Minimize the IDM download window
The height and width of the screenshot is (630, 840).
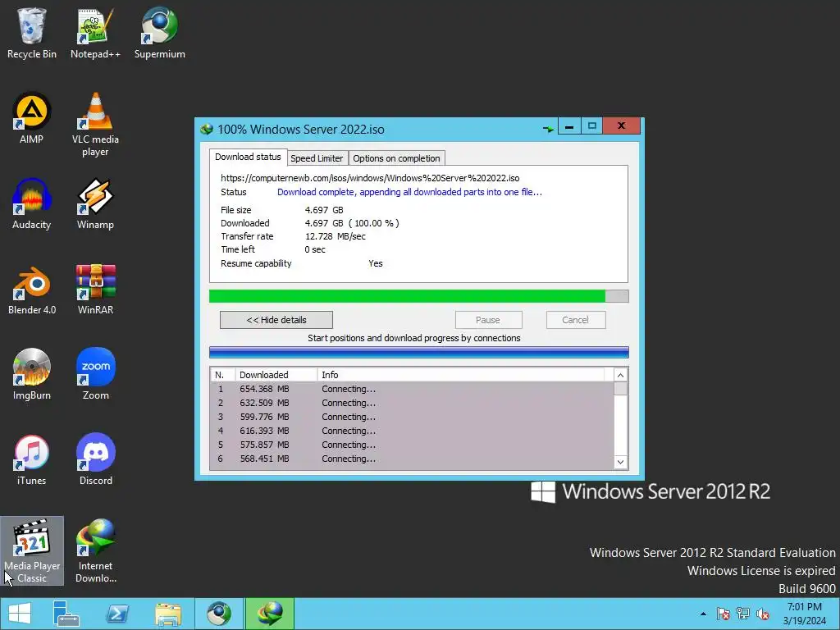coord(569,126)
